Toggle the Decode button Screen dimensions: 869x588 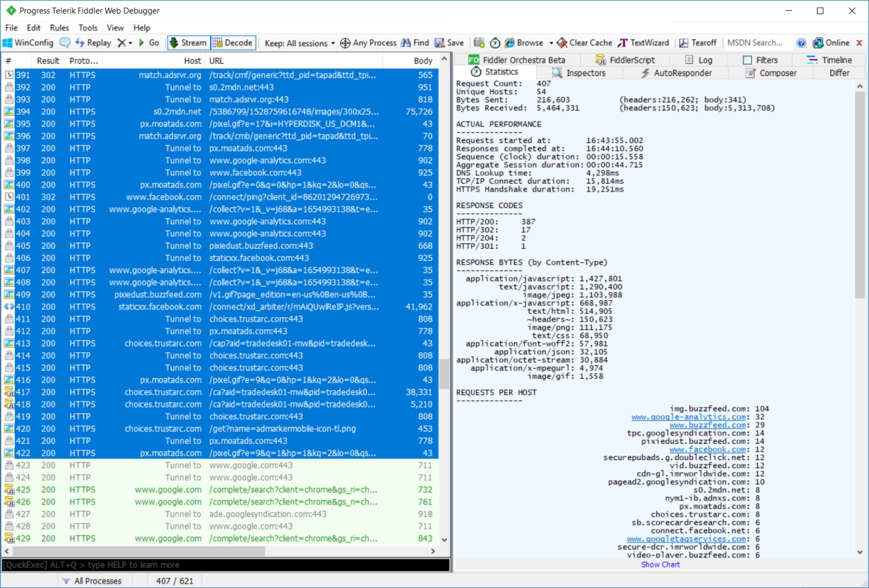click(233, 43)
